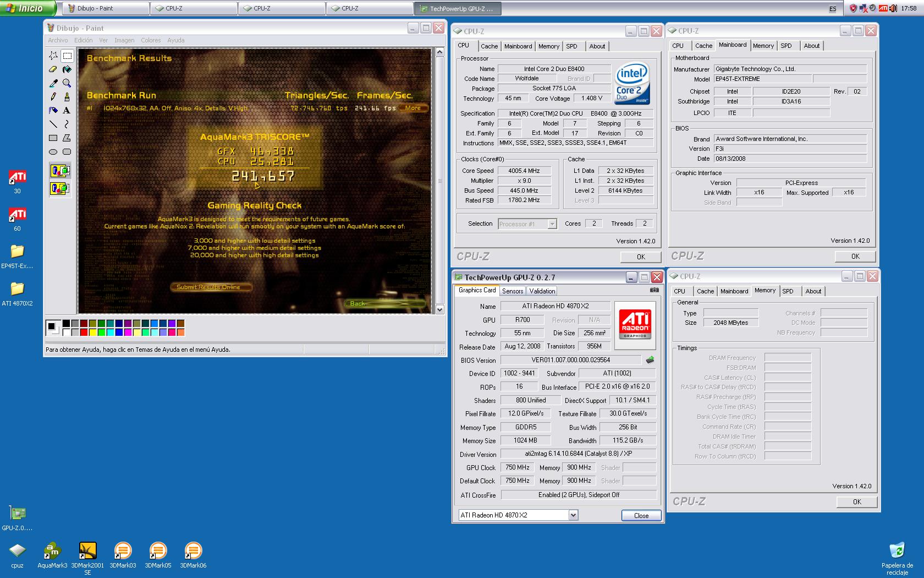The image size is (924, 578).
Task: Open the AquaMark3 desktop shortcut
Action: [x=52, y=555]
